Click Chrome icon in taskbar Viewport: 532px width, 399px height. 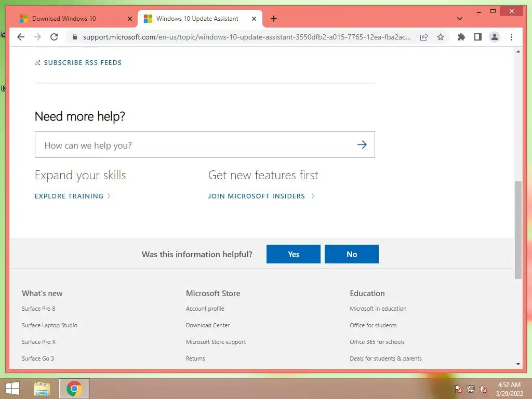tap(74, 389)
